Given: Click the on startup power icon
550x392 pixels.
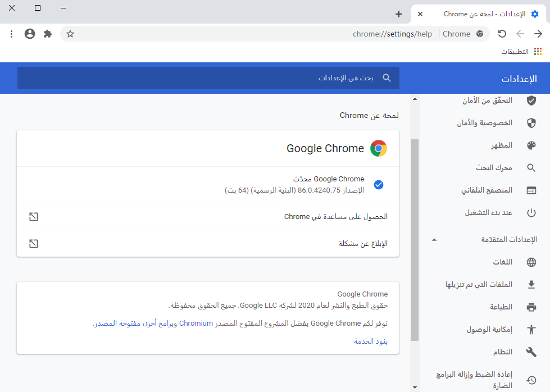Looking at the screenshot, I should pos(531,213).
